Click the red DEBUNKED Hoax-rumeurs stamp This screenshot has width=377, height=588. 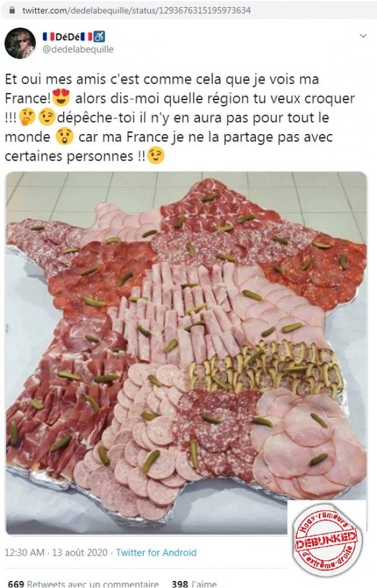[326, 539]
